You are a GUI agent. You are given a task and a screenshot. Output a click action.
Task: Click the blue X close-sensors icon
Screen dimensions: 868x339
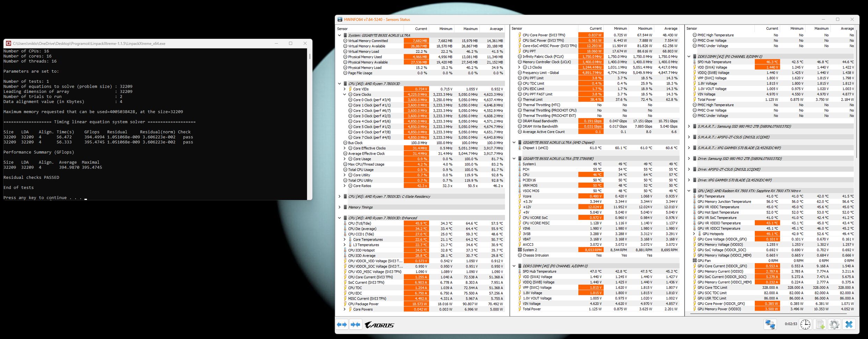click(849, 324)
